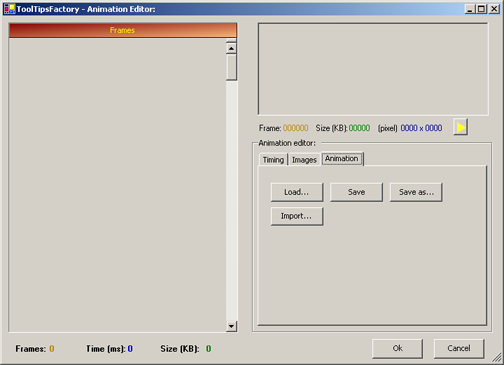504x365 pixels.
Task: Click the animation preview area
Action: pyautogui.click(x=373, y=69)
